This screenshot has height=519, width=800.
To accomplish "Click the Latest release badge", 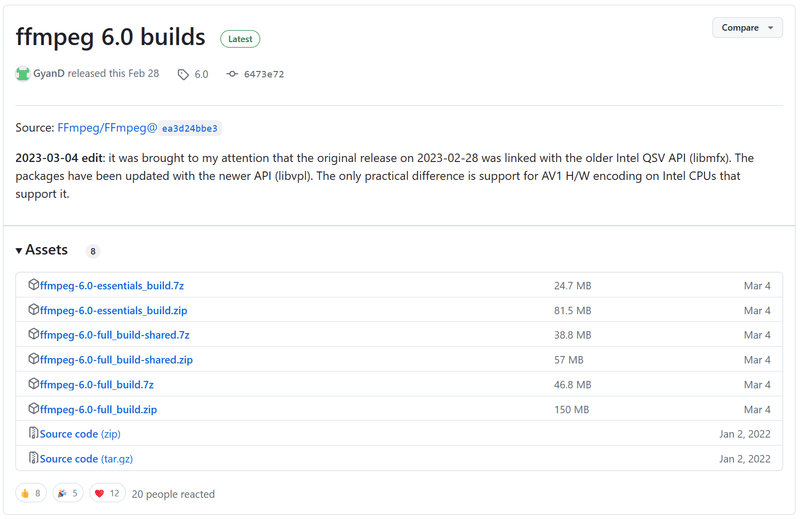I will coord(240,39).
